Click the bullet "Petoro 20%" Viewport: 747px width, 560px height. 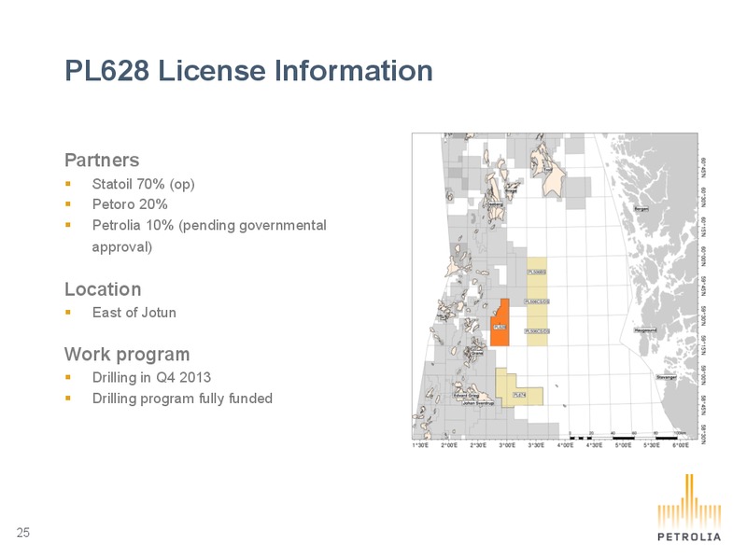pos(130,204)
